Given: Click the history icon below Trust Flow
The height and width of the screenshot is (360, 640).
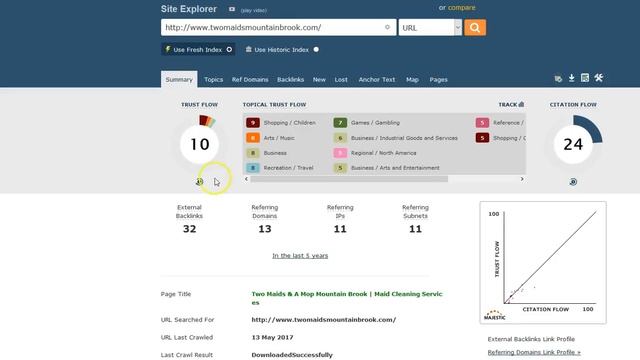Looking at the screenshot, I should (x=200, y=182).
